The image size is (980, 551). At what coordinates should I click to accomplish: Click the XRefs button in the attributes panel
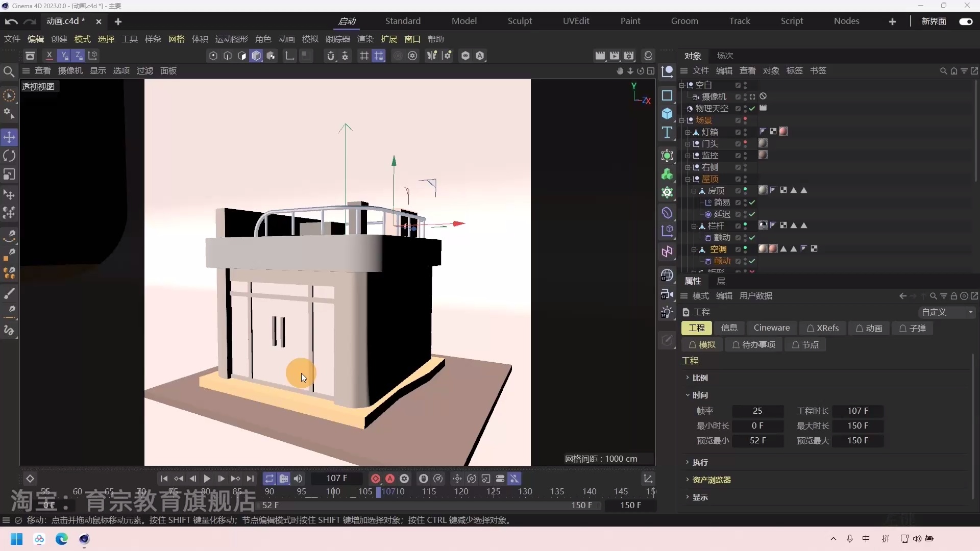823,329
